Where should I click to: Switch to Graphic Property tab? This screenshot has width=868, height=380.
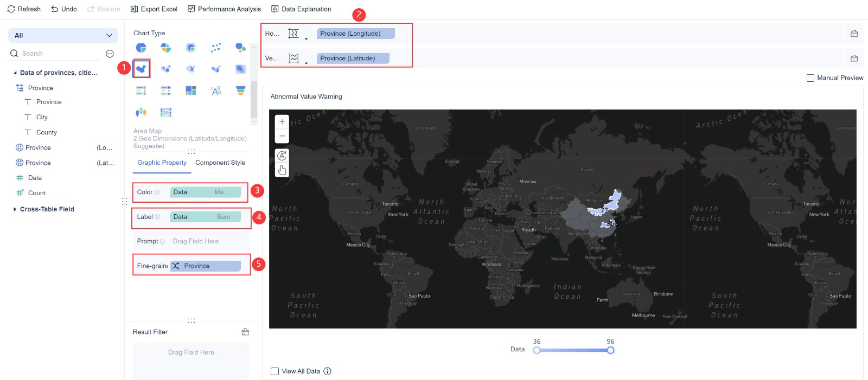click(162, 163)
